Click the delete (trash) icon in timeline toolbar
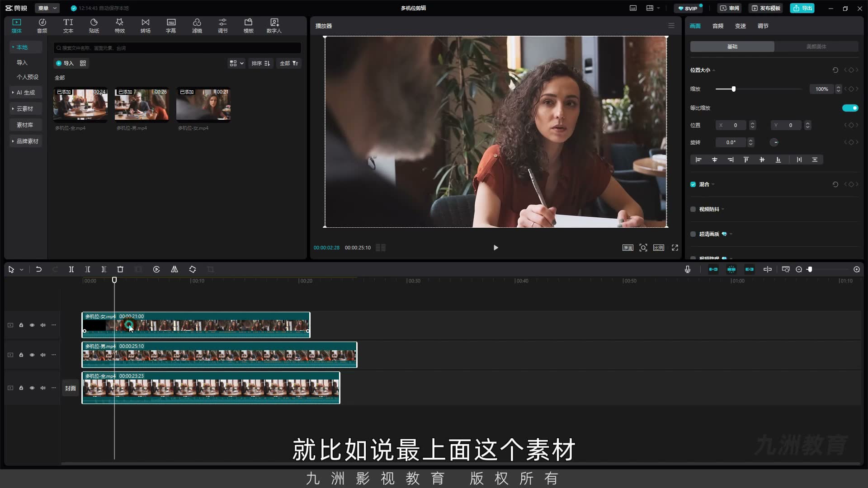Screen dimensions: 868x488 pos(120,269)
